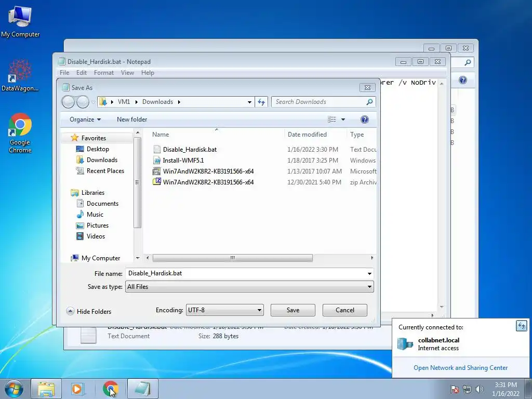This screenshot has height=399, width=532.
Task: Open Chrome from the taskbar
Action: point(110,389)
